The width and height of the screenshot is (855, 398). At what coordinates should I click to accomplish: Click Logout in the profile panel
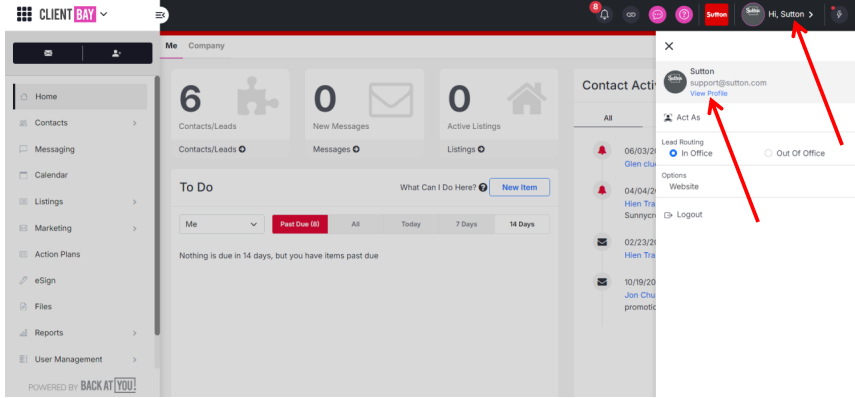tap(689, 215)
